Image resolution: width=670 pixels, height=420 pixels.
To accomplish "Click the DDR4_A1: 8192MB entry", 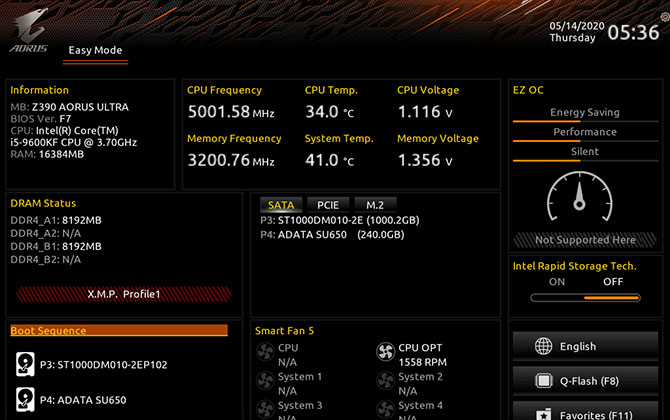I will (56, 220).
